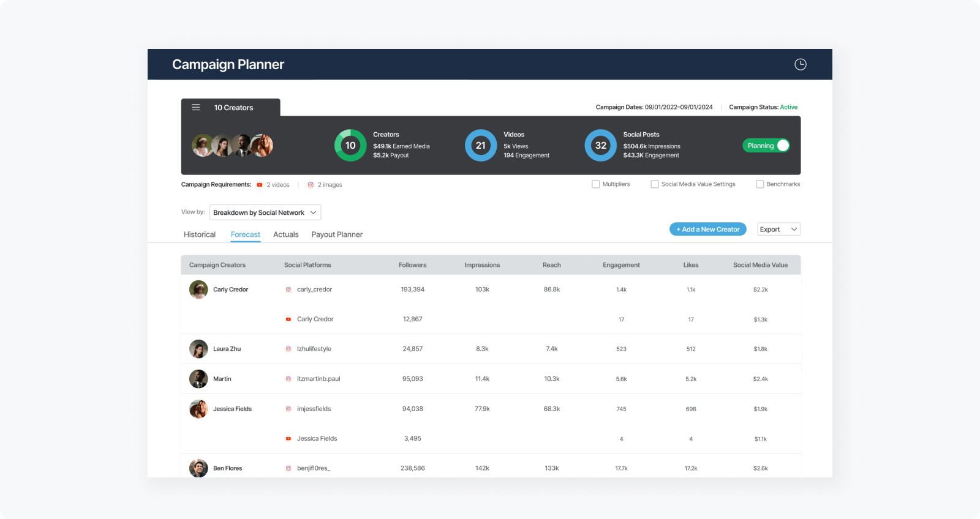980x519 pixels.
Task: Click the Campaign Planner title
Action: 228,64
